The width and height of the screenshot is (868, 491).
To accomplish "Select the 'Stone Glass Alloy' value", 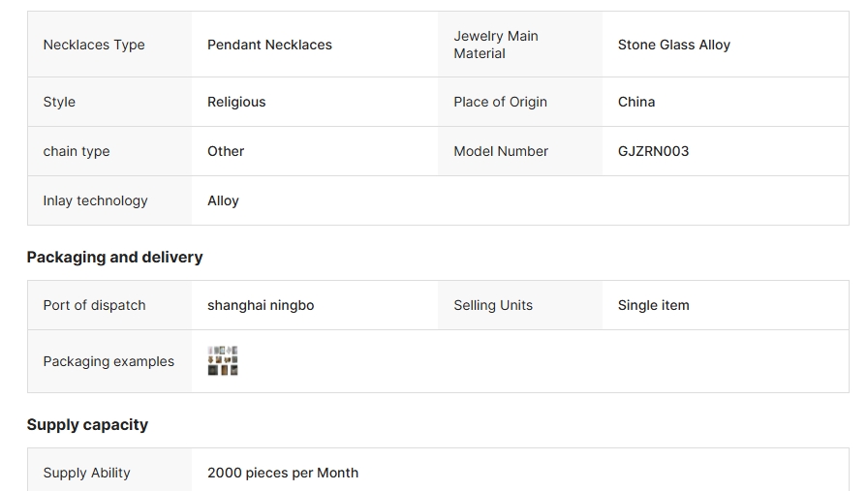I will click(674, 45).
